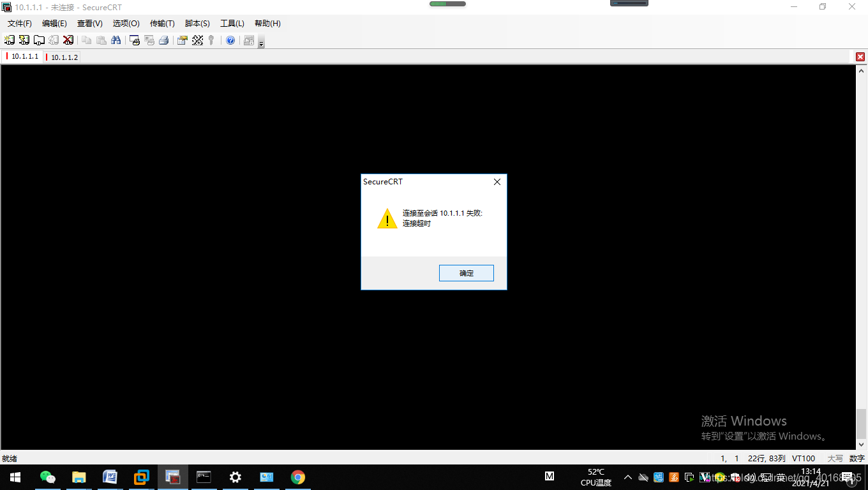This screenshot has height=490, width=868.
Task: Click the 连接超时 message text
Action: [417, 223]
